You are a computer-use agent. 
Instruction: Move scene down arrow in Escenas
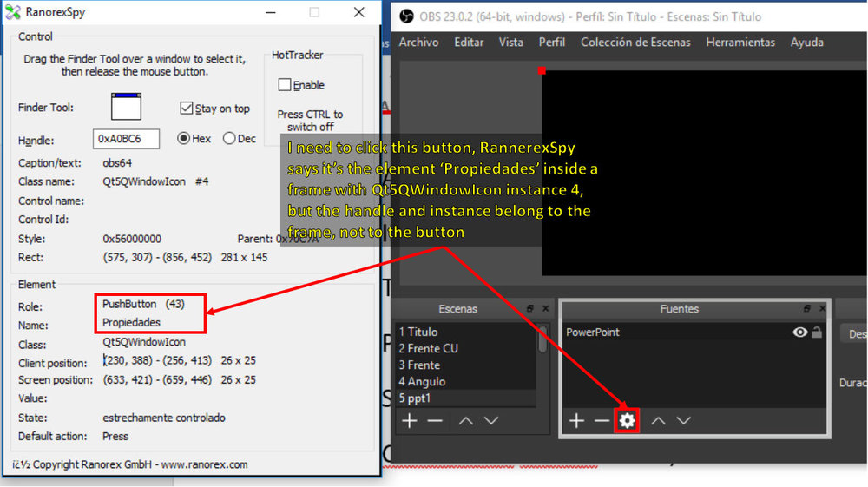pos(491,421)
